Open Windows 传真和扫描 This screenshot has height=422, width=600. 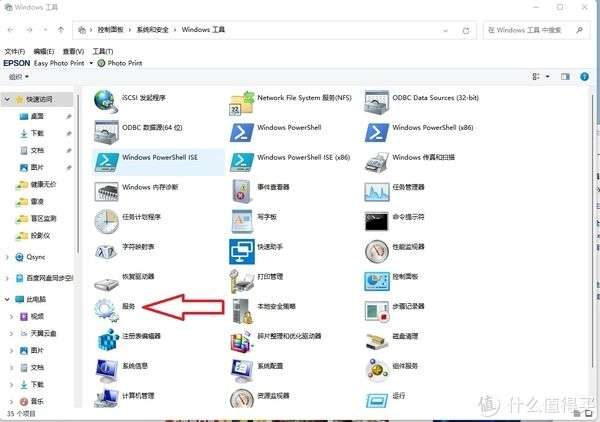click(410, 162)
